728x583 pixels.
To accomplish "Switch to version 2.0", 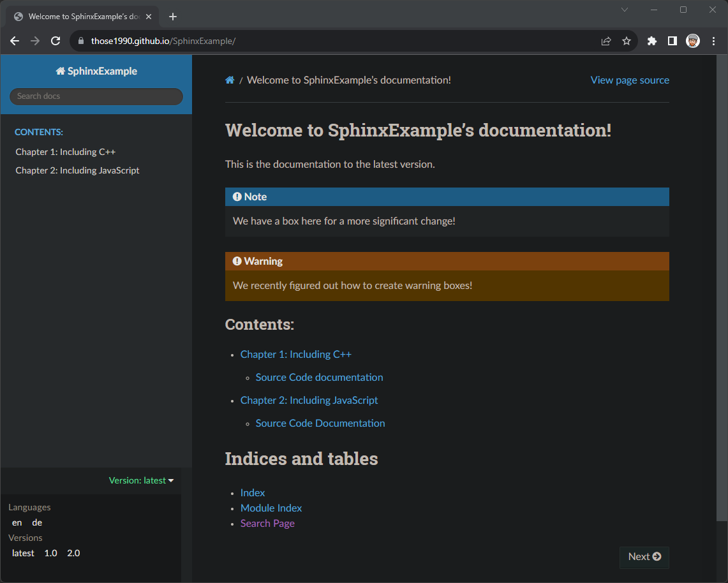I will coord(73,553).
